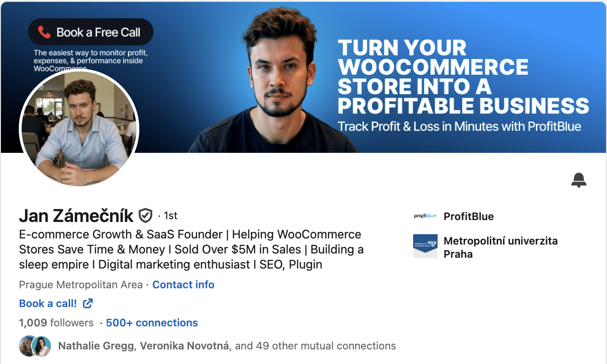Click the ProfitBlue company logo
The height and width of the screenshot is (364, 607).
coord(425,216)
